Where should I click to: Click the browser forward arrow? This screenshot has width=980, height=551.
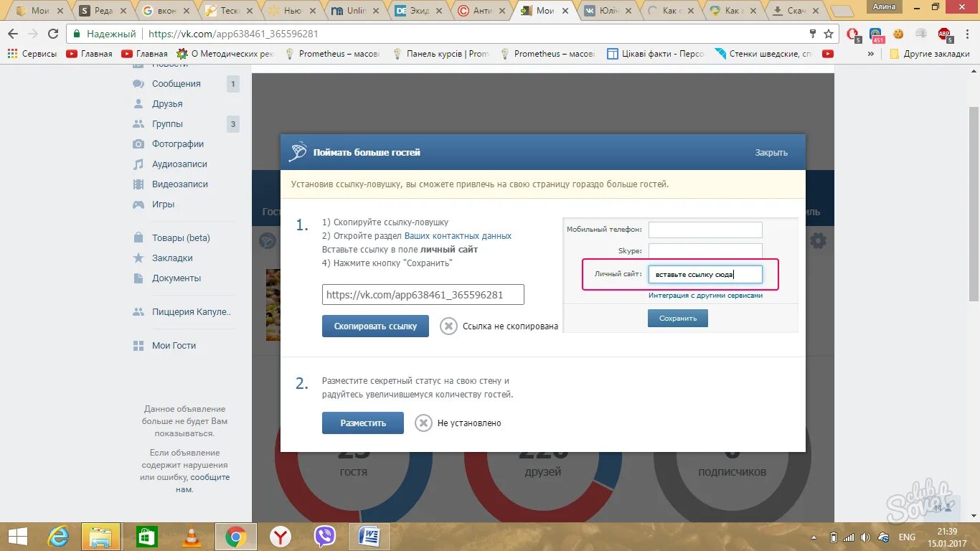[x=33, y=34]
